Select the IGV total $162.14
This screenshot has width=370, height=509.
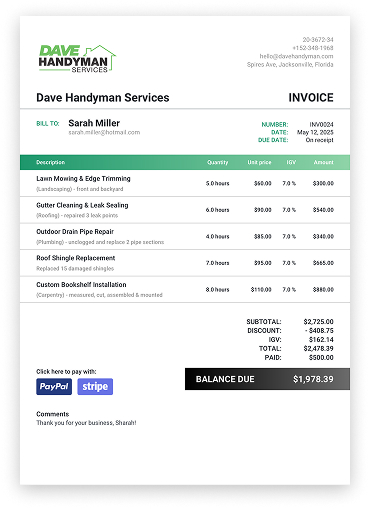click(321, 340)
